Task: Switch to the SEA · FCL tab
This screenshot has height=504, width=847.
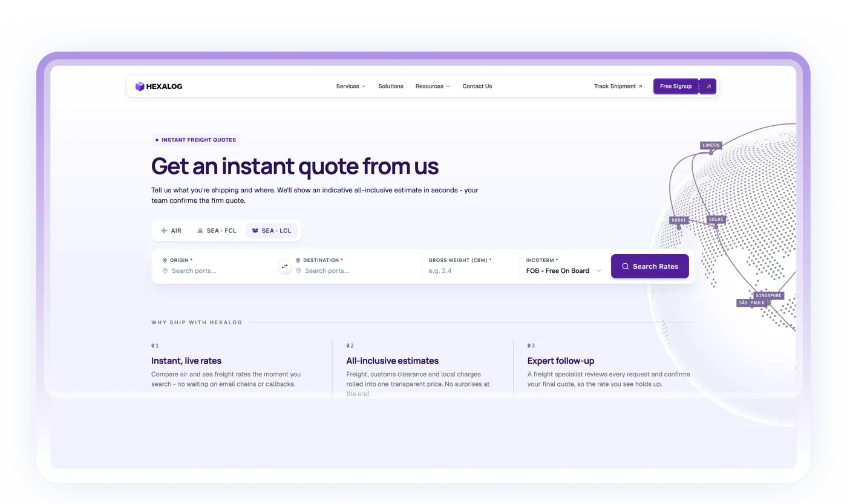Action: coord(217,231)
